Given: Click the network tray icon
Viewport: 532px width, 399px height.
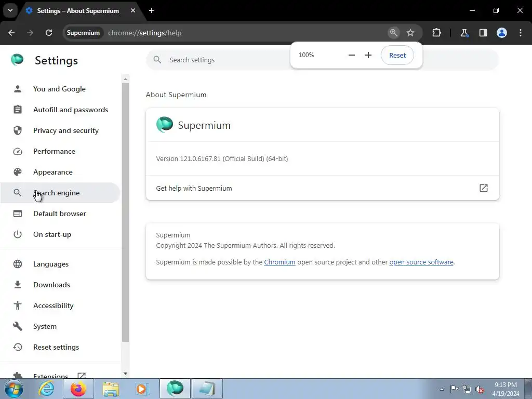Looking at the screenshot, I should coord(467,389).
